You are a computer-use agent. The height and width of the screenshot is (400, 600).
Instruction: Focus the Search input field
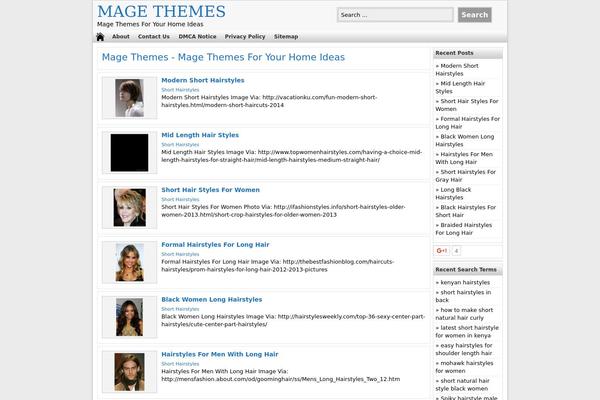click(395, 15)
